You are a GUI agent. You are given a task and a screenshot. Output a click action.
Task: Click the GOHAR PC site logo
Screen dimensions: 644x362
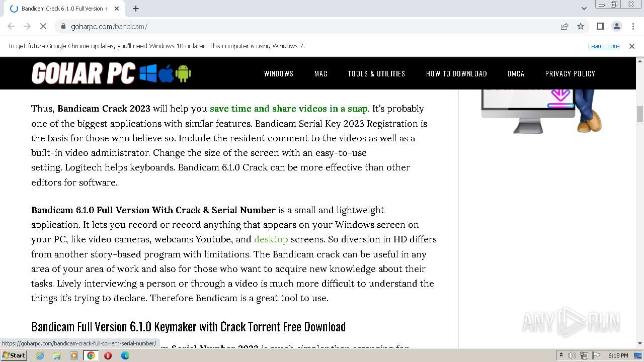(111, 73)
